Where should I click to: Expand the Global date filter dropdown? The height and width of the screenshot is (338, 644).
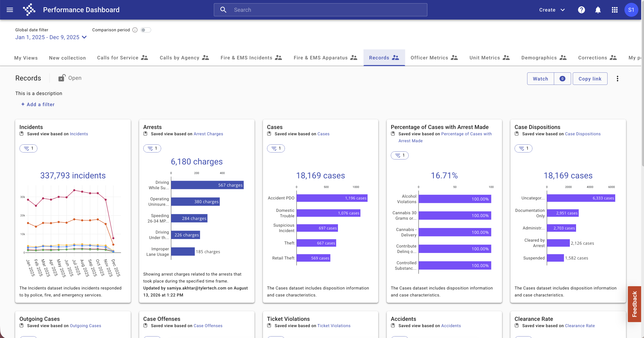coord(51,37)
